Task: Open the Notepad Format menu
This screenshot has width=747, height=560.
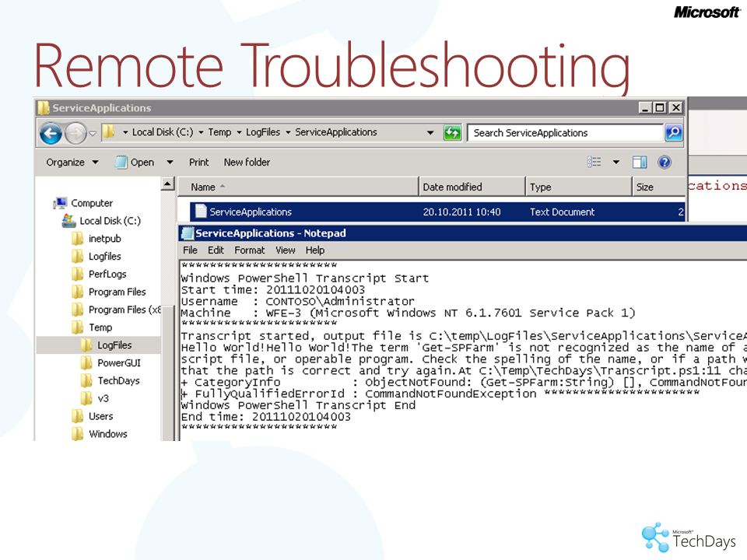Action: click(249, 250)
